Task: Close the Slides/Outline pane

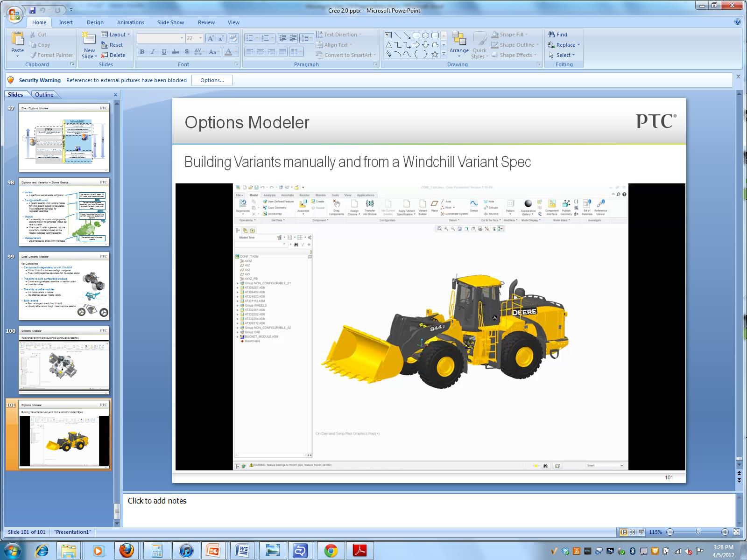Action: (116, 95)
